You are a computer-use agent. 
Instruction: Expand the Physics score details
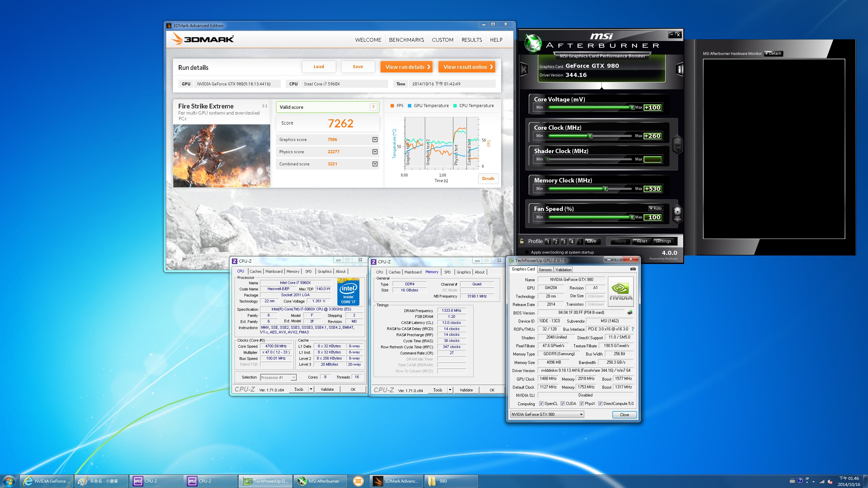coord(375,152)
